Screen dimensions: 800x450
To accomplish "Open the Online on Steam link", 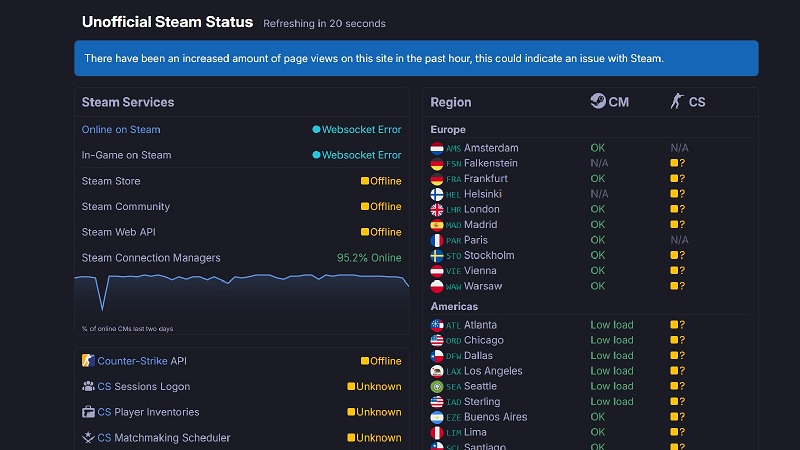I will (121, 130).
